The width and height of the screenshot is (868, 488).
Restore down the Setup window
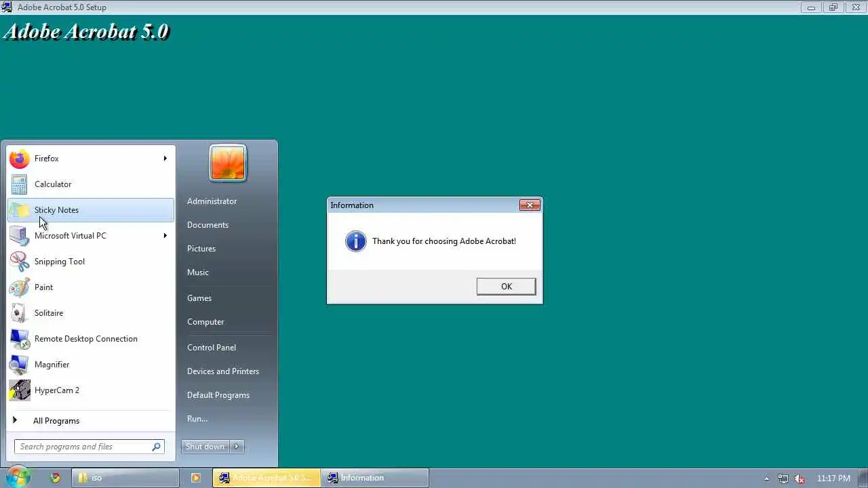(833, 7)
